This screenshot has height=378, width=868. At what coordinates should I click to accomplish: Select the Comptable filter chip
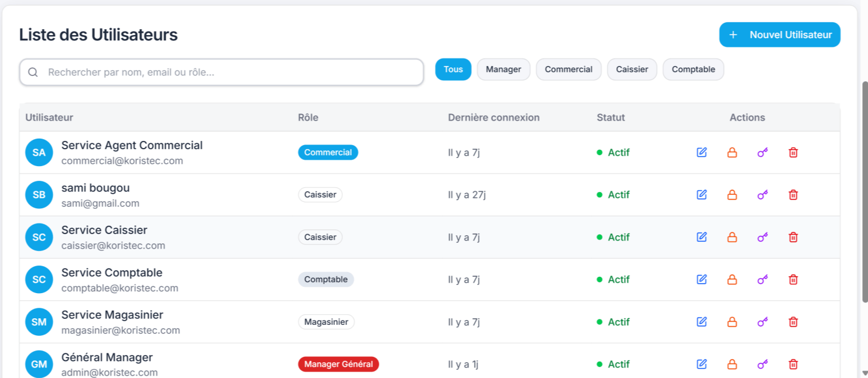coord(693,70)
